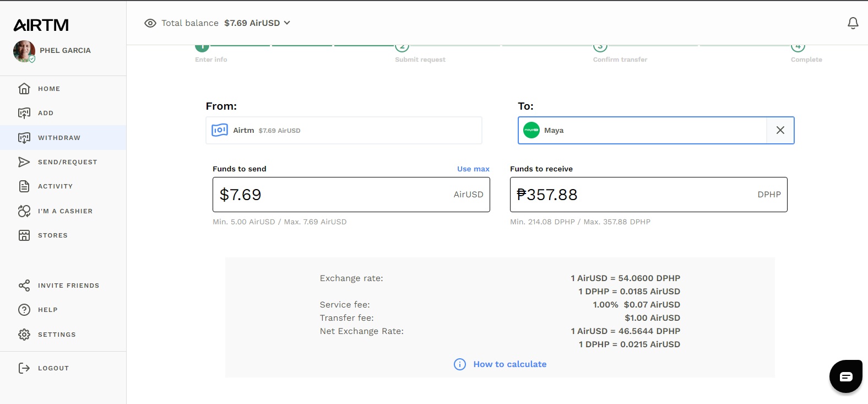Click the Send/Request paper plane icon
868x404 pixels.
click(24, 162)
